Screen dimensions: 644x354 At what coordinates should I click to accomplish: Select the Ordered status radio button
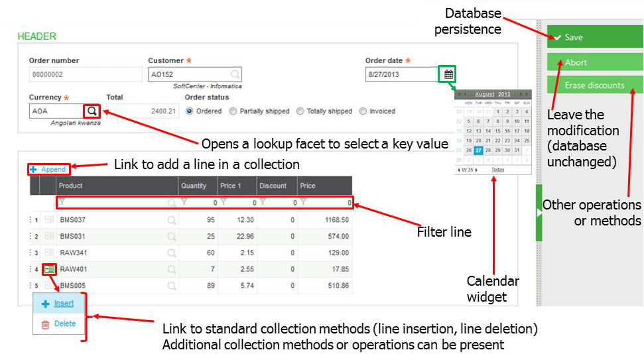(x=190, y=111)
